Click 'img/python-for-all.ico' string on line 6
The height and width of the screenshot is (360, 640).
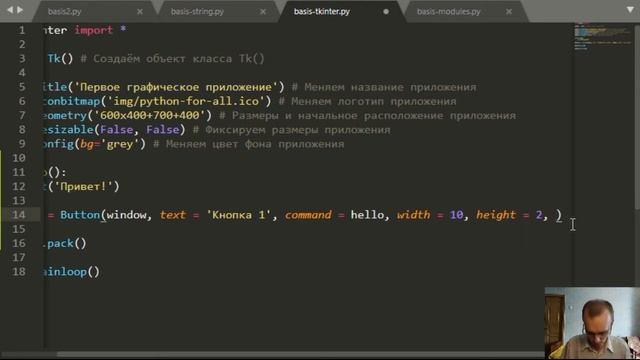pyautogui.click(x=186, y=101)
